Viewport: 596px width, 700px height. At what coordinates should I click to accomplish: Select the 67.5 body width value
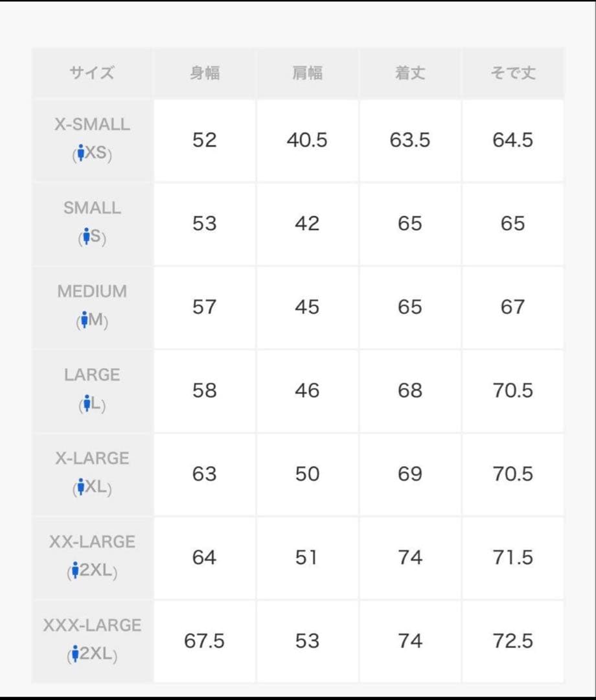point(205,641)
